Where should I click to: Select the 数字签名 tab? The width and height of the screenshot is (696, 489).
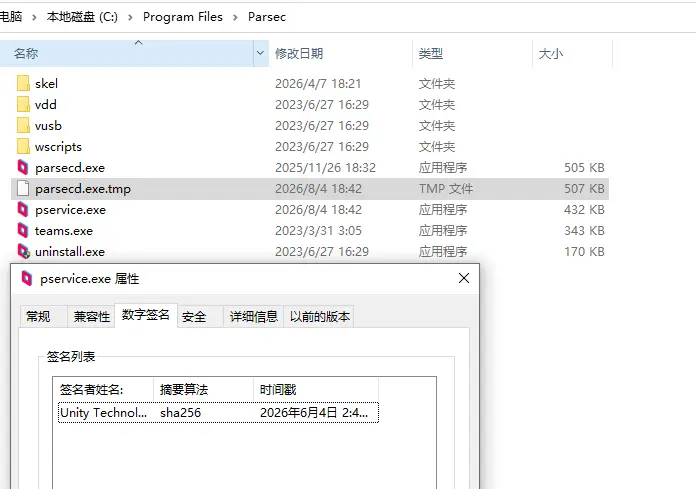pyautogui.click(x=146, y=315)
